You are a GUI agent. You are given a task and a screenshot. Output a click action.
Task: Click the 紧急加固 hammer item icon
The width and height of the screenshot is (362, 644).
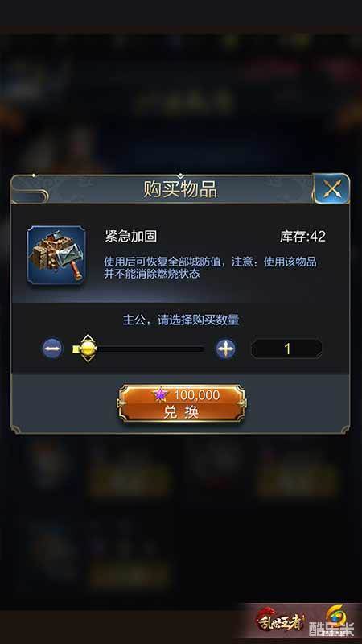56,255
